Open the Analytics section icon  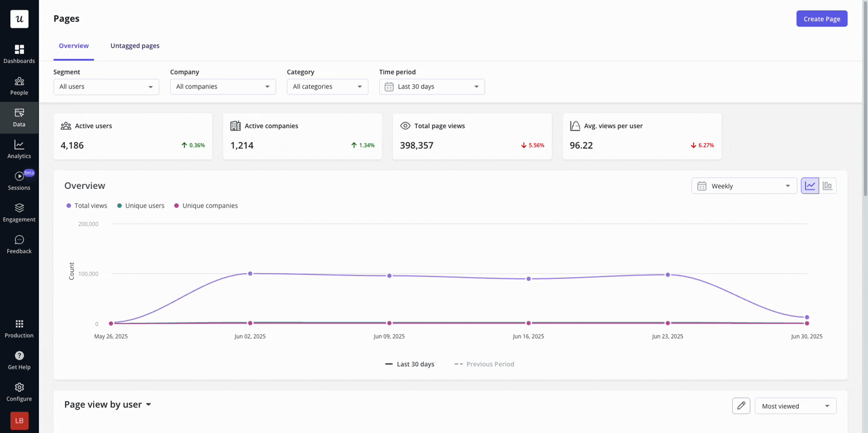(19, 144)
